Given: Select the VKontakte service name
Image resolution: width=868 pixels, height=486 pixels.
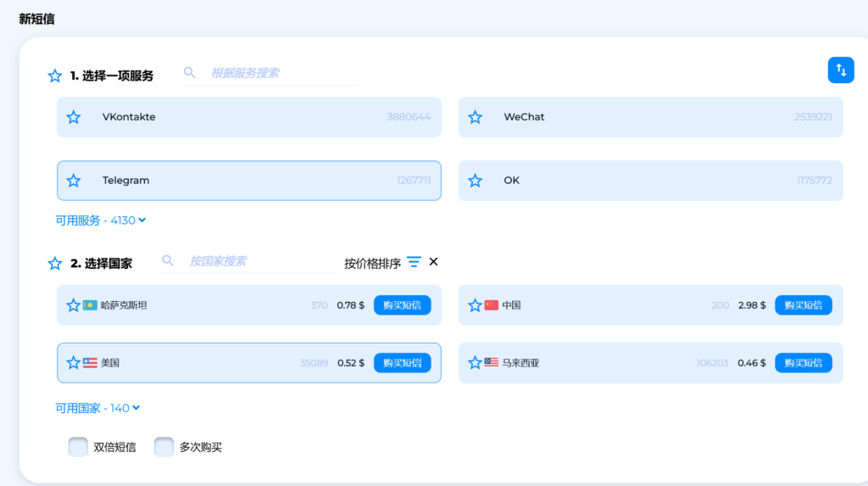Looking at the screenshot, I should [x=129, y=117].
